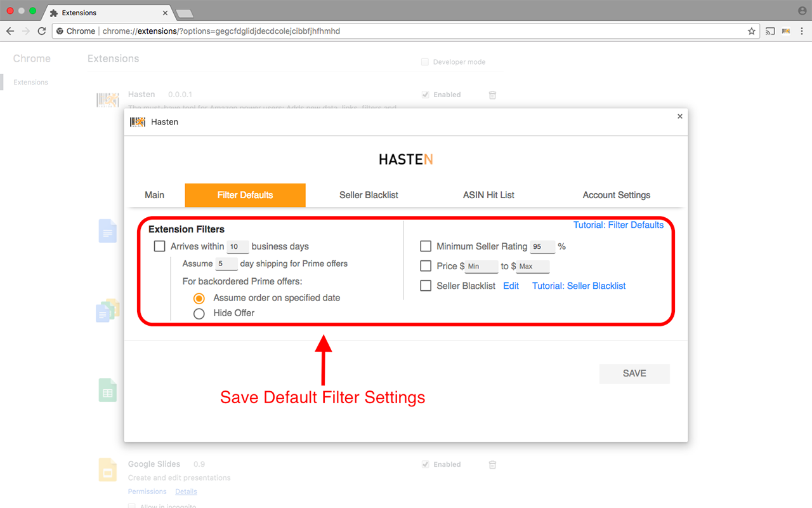Click the browser back arrow
This screenshot has height=508, width=812.
pyautogui.click(x=10, y=31)
